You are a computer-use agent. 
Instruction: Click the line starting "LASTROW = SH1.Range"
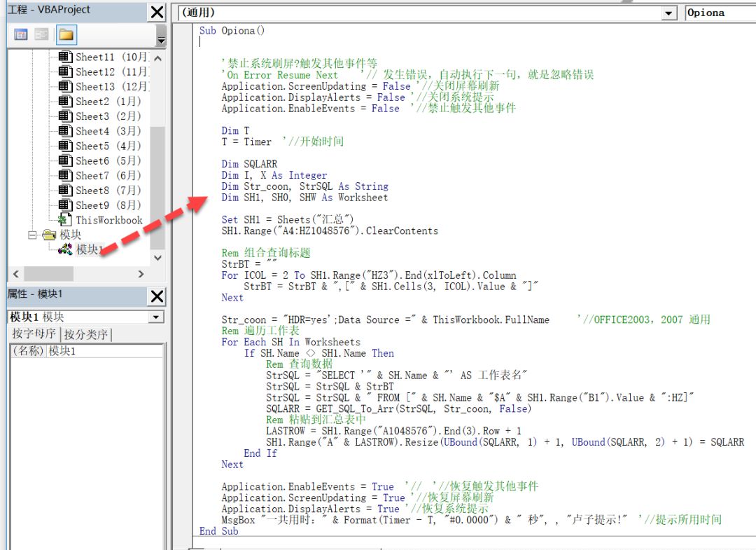(x=393, y=431)
